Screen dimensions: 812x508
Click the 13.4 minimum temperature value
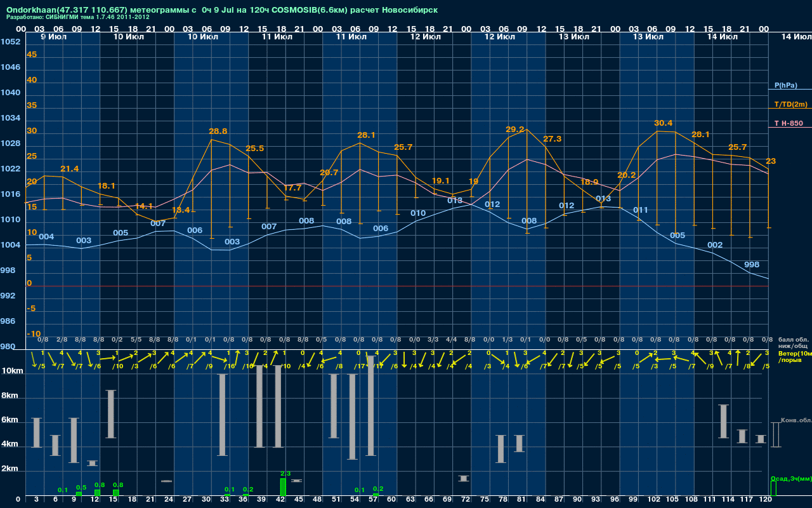coord(181,210)
